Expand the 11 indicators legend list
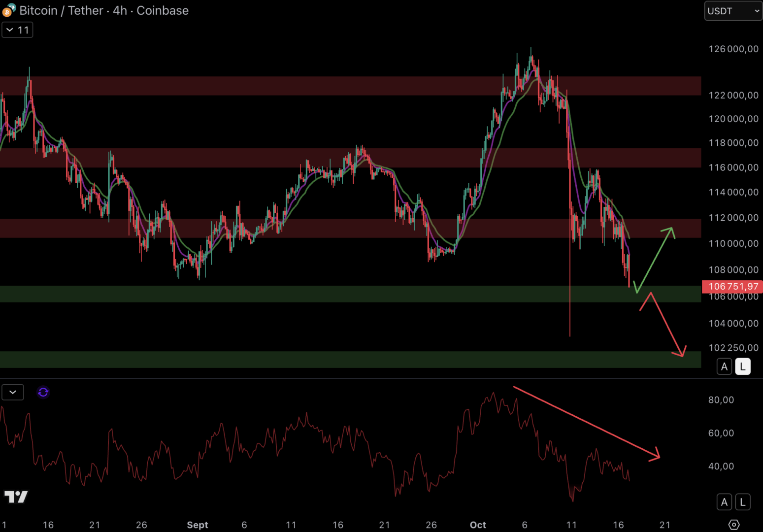 (17, 30)
